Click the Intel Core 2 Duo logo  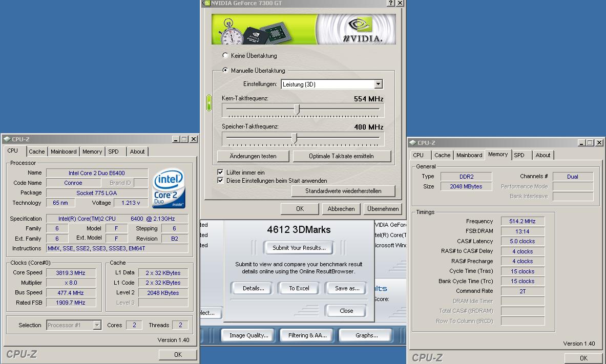pyautogui.click(x=169, y=188)
